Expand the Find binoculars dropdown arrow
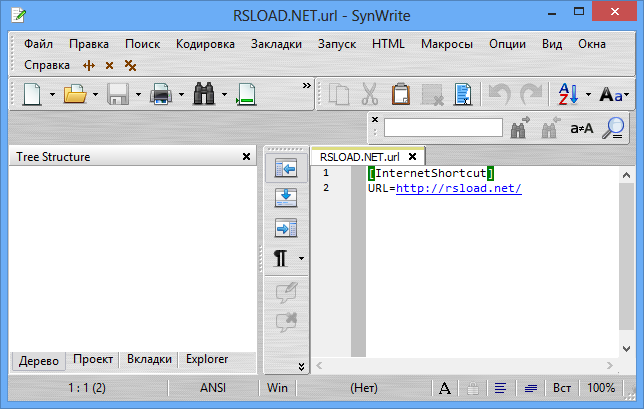This screenshot has width=644, height=409. tap(224, 95)
